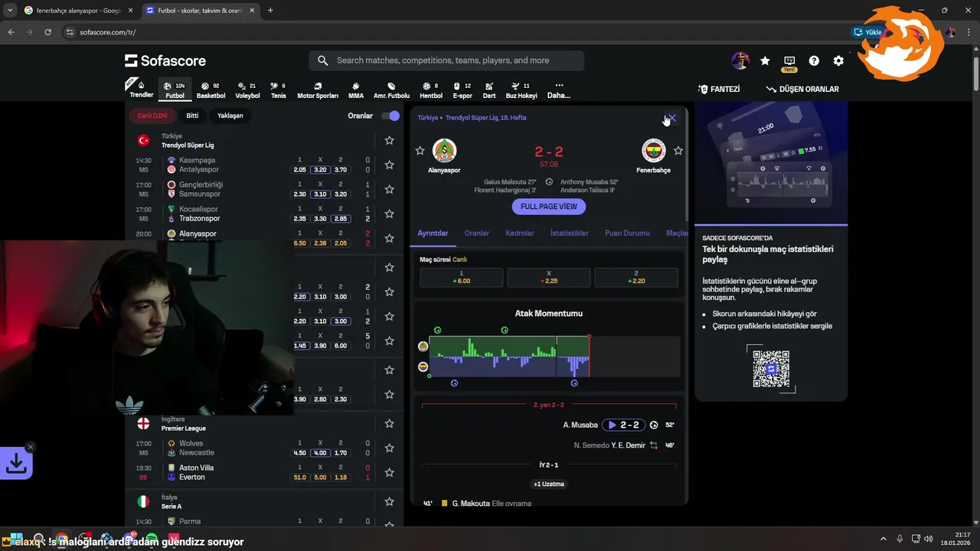Switch to the Puan Durumu tab
This screenshot has width=980, height=551.
pyautogui.click(x=627, y=233)
